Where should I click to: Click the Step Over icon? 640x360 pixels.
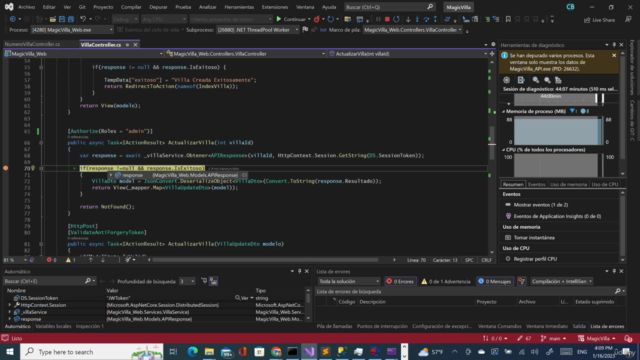[426, 19]
